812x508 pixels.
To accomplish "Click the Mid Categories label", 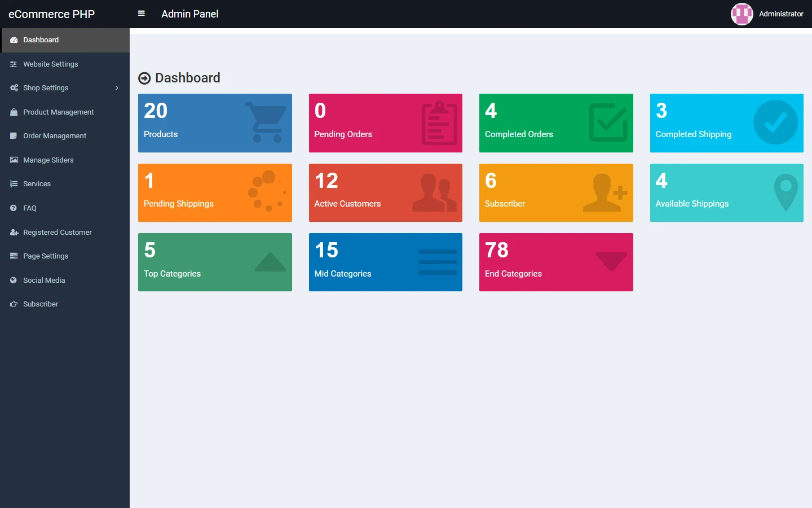I will [343, 274].
